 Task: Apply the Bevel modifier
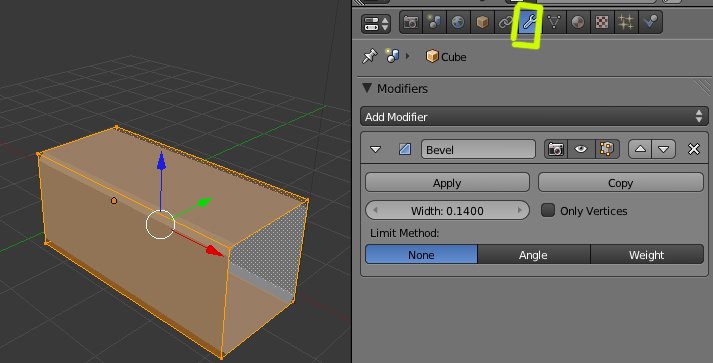pyautogui.click(x=447, y=182)
